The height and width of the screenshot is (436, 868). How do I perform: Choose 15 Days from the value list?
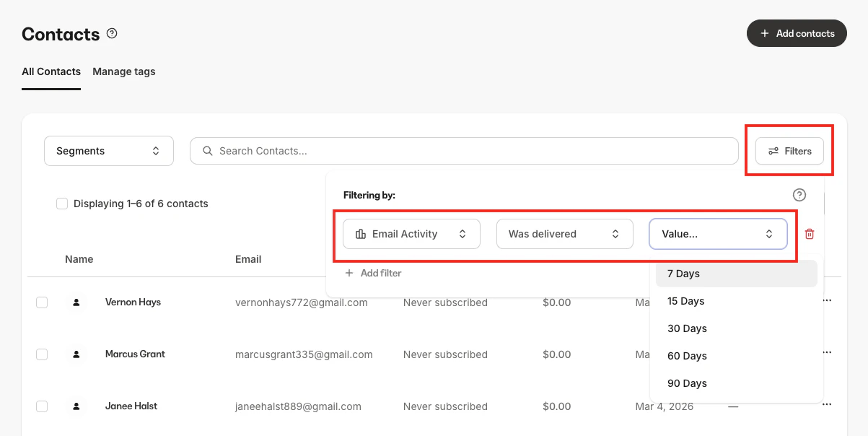click(x=736, y=301)
